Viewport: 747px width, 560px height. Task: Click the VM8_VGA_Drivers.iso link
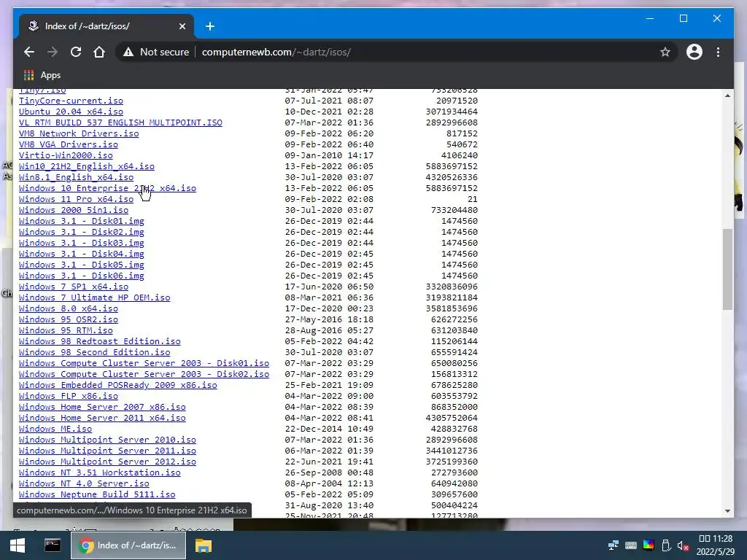pos(68,145)
